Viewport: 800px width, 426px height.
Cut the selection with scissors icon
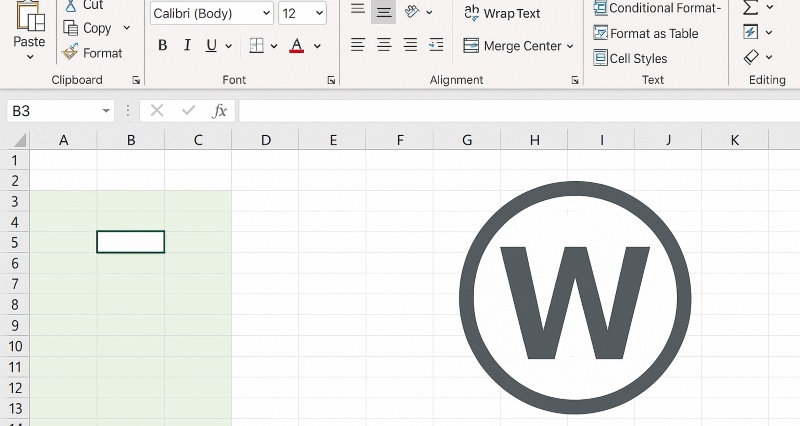tap(71, 5)
